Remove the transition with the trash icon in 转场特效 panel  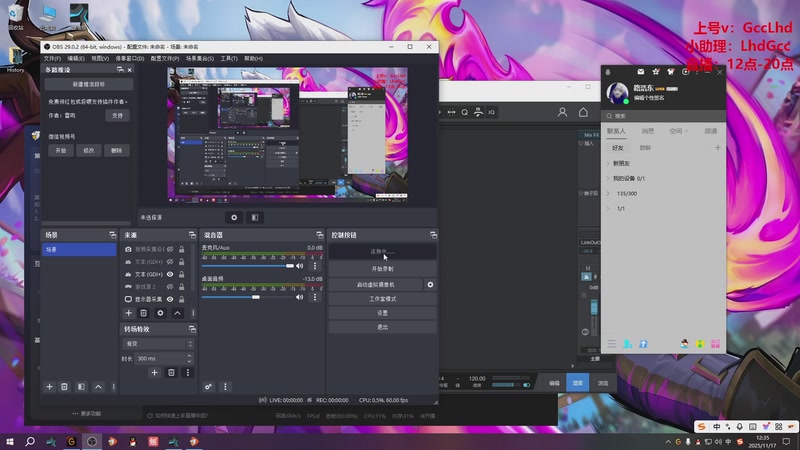coord(171,372)
